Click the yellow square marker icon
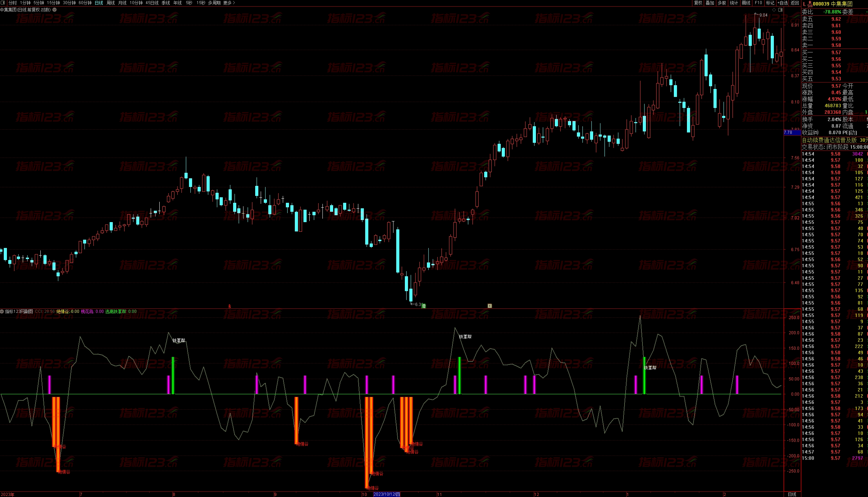Viewport: 868px width, 497px height. click(489, 306)
